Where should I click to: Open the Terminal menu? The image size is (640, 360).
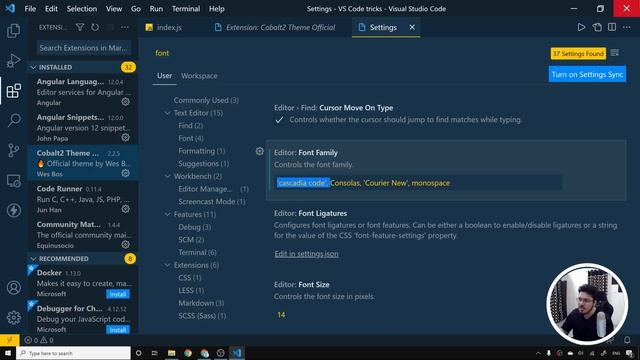pyautogui.click(x=186, y=9)
